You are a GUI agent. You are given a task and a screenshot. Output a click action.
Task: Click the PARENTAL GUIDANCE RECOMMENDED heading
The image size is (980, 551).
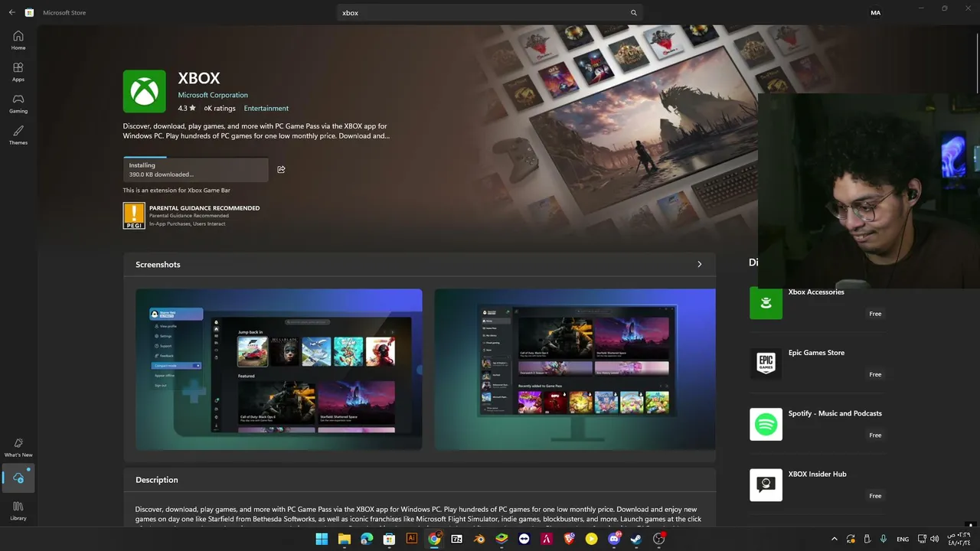pyautogui.click(x=204, y=208)
